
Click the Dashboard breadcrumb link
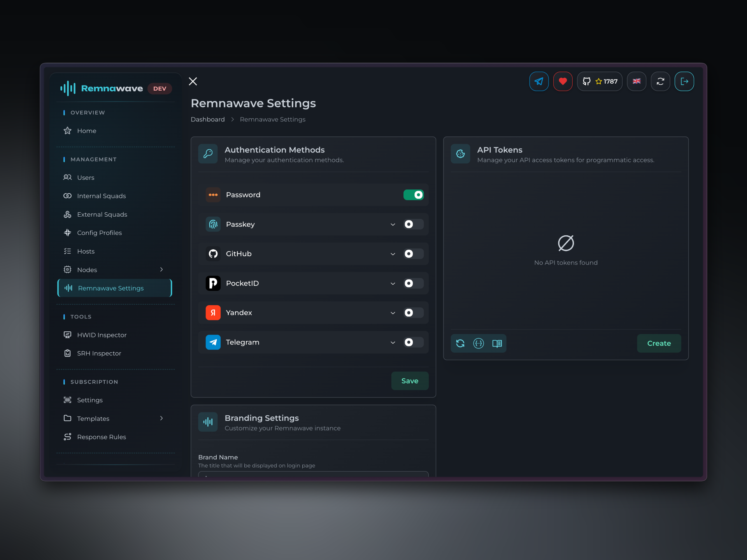[x=207, y=119]
